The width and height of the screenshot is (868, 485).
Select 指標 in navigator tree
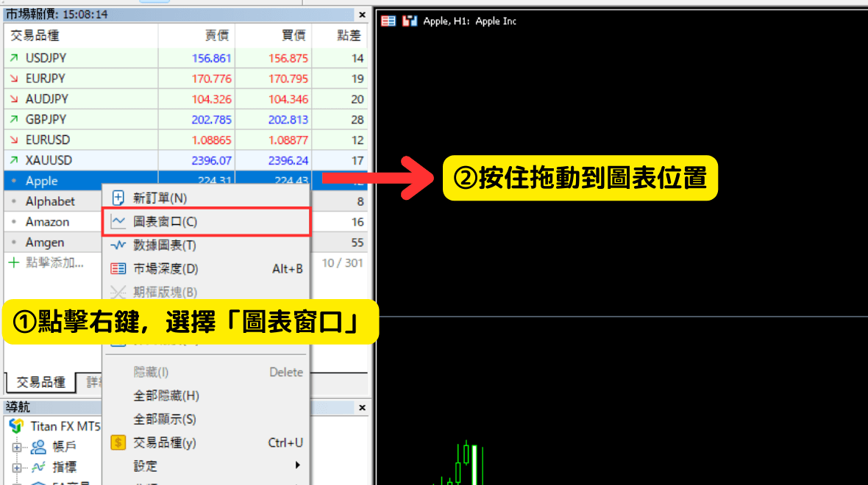[64, 467]
